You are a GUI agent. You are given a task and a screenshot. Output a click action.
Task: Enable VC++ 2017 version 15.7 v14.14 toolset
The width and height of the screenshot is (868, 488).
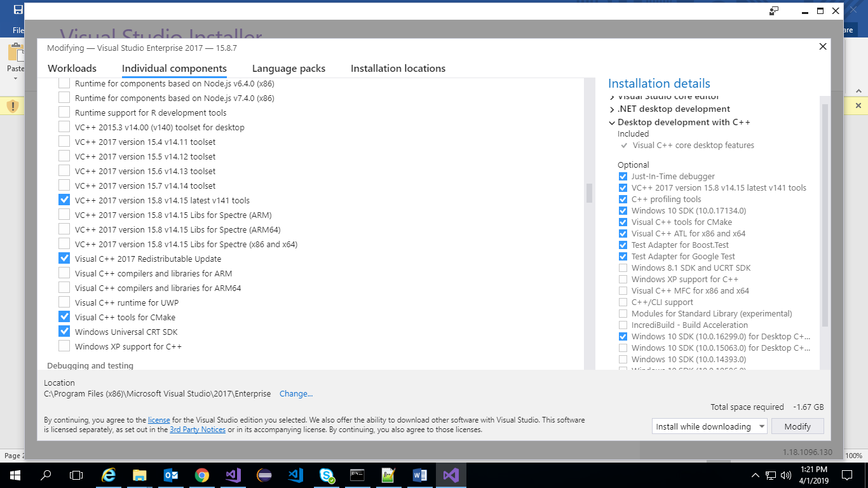[64, 186]
